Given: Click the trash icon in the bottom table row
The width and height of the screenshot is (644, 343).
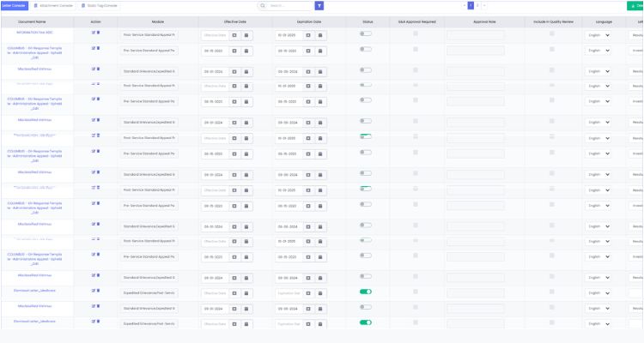Looking at the screenshot, I should tap(98, 322).
